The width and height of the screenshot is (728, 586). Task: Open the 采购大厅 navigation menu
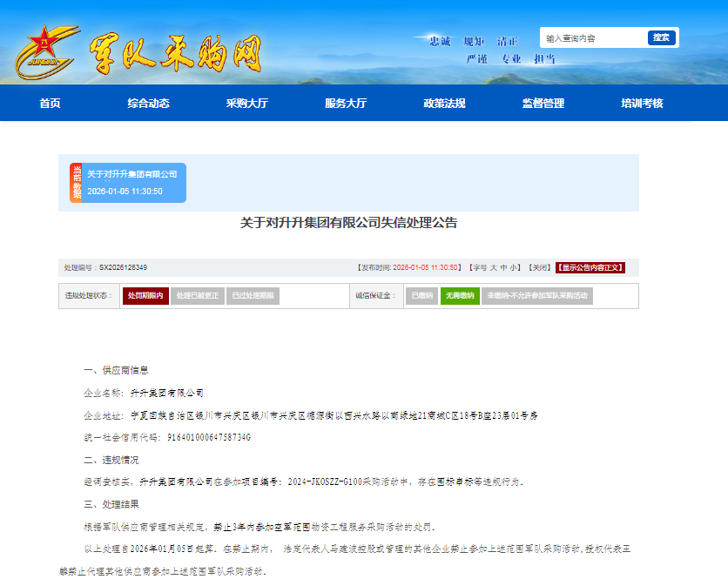(x=246, y=104)
